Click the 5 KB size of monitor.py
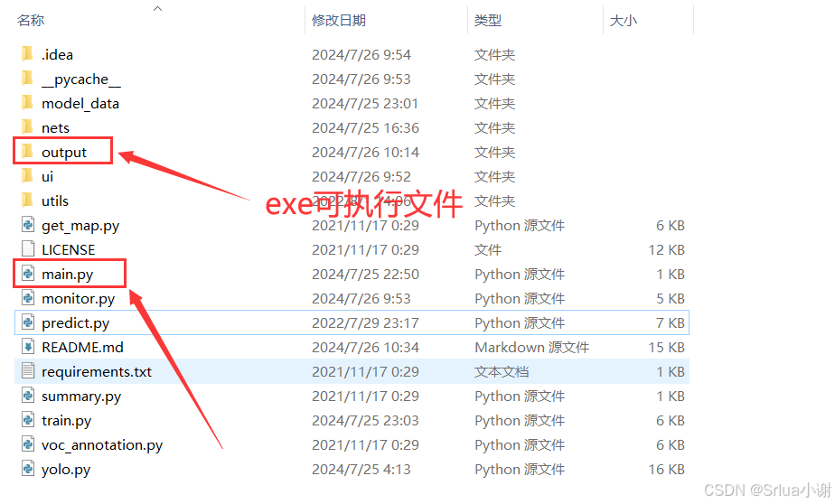Image resolution: width=835 pixels, height=504 pixels. (671, 299)
